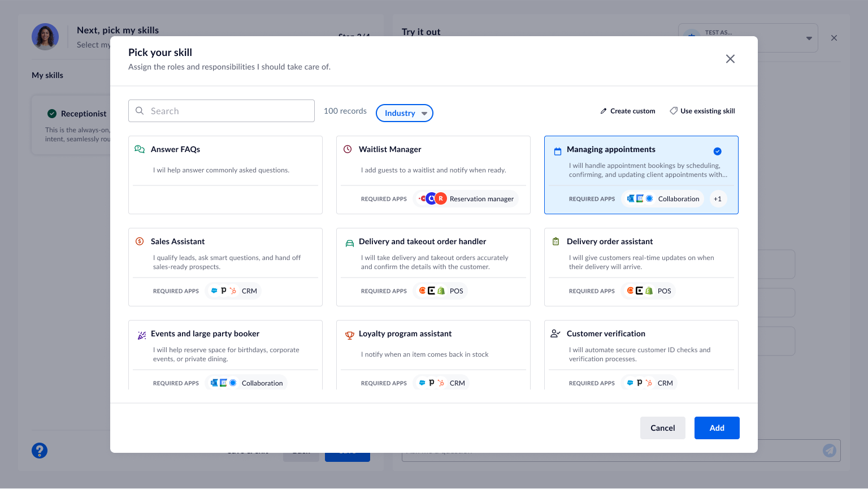Click the Add button
Screen dimensions: 868x489
(x=717, y=428)
